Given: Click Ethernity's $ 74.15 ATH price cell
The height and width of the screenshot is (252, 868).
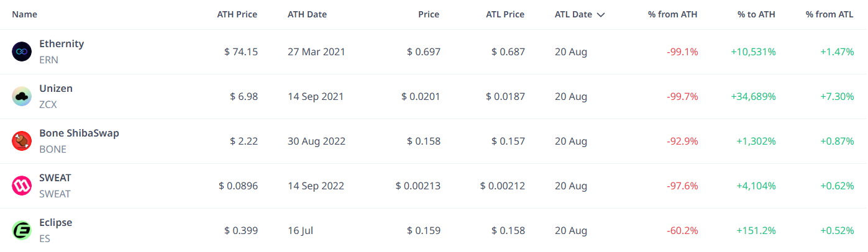Looking at the screenshot, I should click(241, 52).
